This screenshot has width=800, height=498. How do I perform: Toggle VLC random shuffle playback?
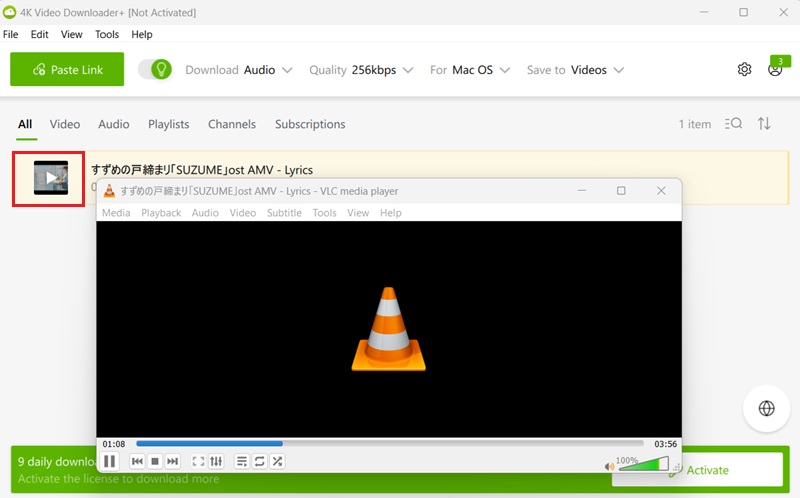pos(277,461)
